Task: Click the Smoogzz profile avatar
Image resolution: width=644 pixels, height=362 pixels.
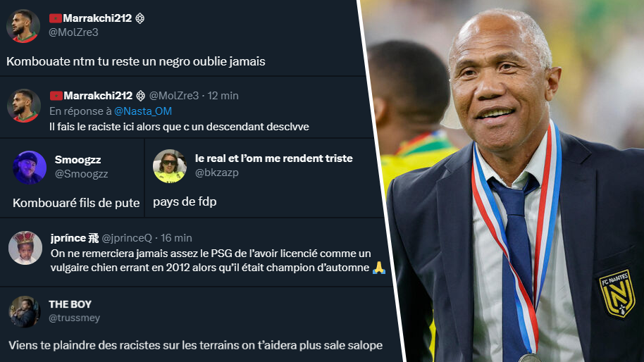Action: click(x=30, y=167)
